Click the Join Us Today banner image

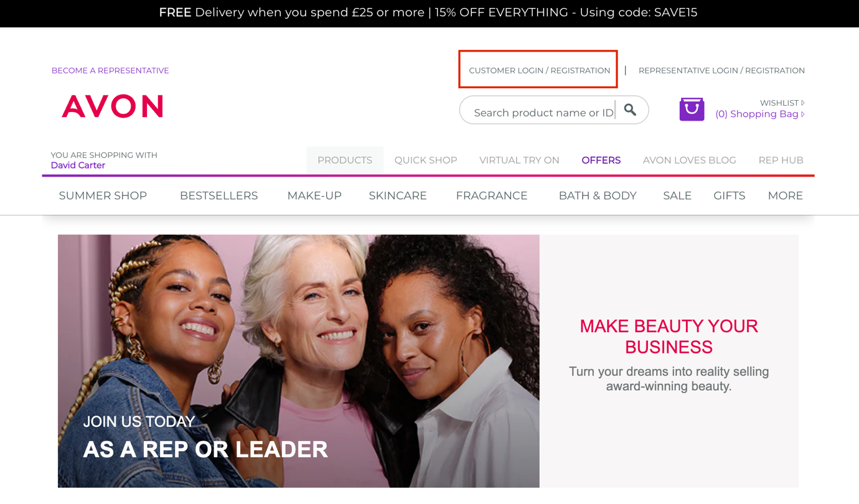click(x=299, y=361)
